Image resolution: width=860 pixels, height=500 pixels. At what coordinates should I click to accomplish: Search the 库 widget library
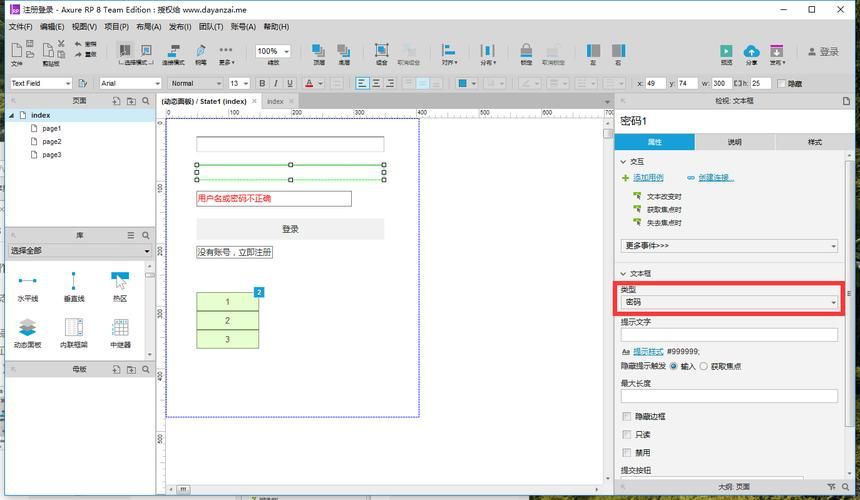pyautogui.click(x=146, y=235)
